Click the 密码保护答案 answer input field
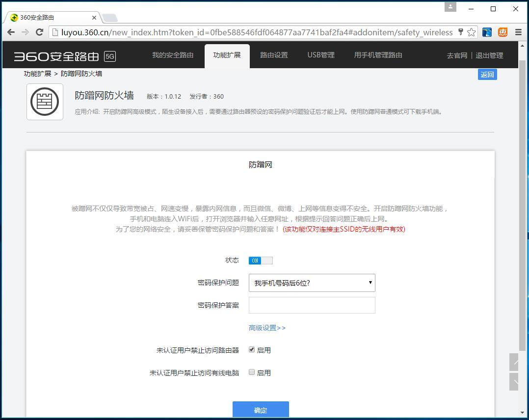This screenshot has width=529, height=420. pyautogui.click(x=312, y=305)
